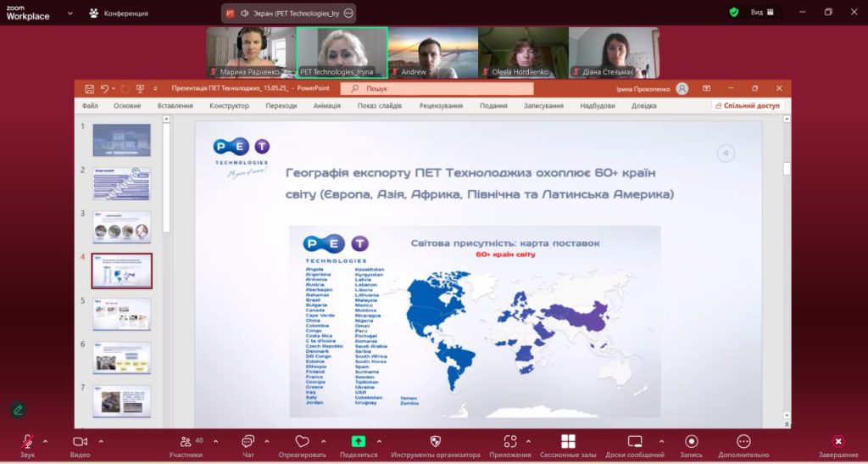868x464 pixels.
Task: Open the ellipsis options on shared screen tab
Action: coord(348,14)
